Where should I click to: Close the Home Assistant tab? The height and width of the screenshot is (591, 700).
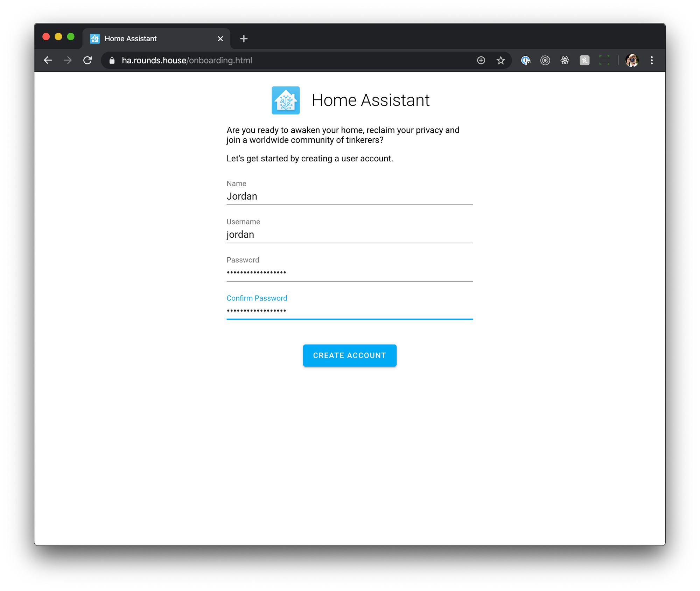coord(220,39)
